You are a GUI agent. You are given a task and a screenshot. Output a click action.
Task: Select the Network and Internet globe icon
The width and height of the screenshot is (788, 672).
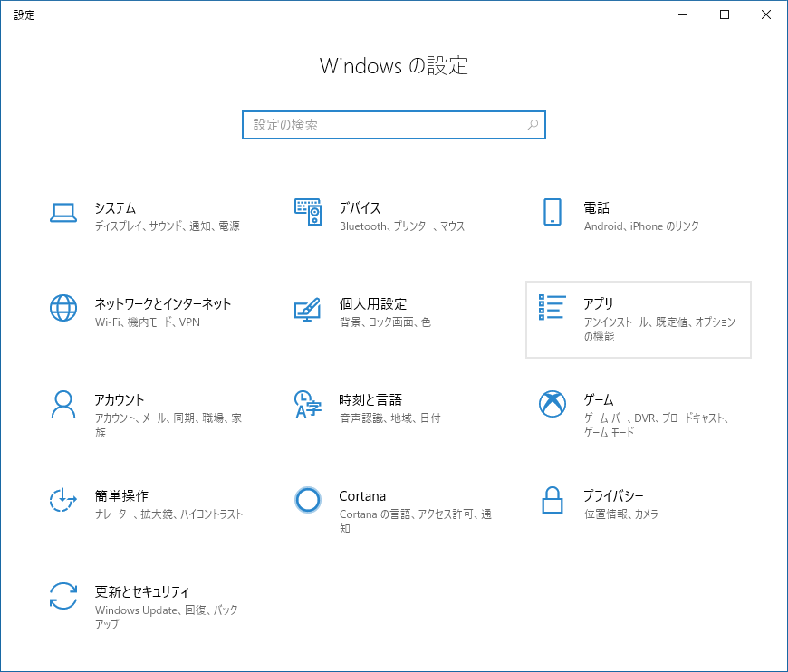click(63, 308)
